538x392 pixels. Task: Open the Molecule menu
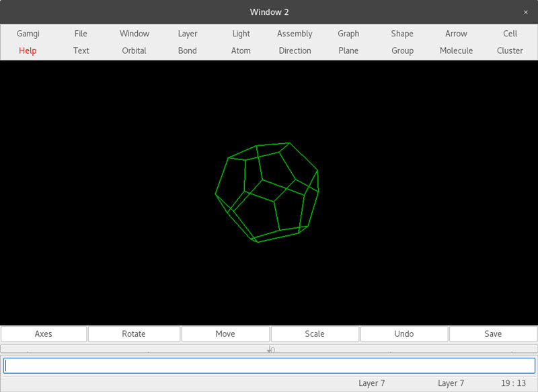tap(456, 50)
